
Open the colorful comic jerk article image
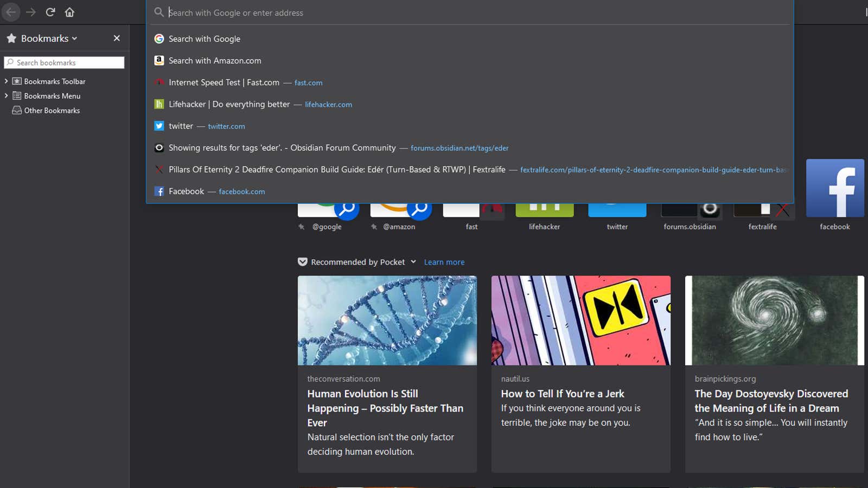click(581, 320)
